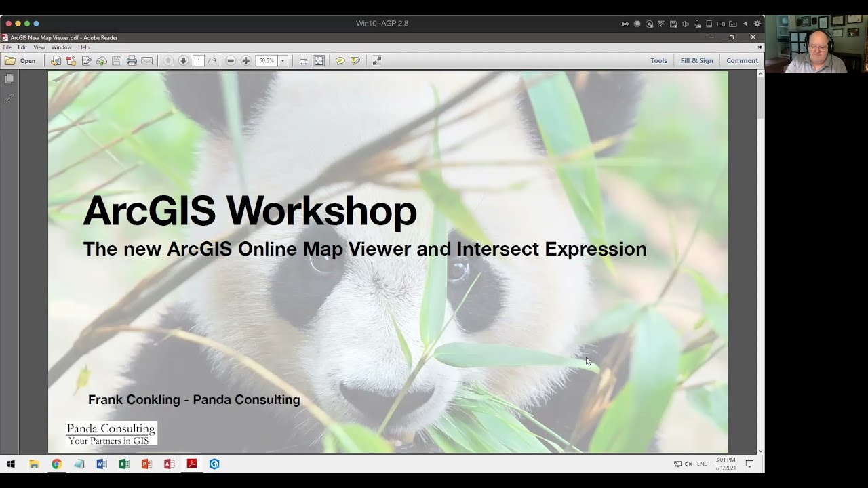Open PowerPoint from the taskbar

(146, 464)
